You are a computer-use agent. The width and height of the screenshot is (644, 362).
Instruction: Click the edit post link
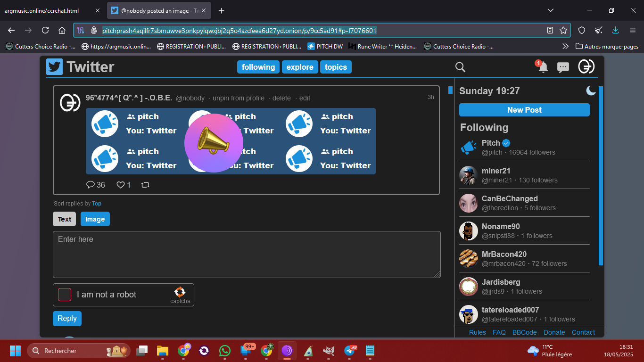click(305, 98)
